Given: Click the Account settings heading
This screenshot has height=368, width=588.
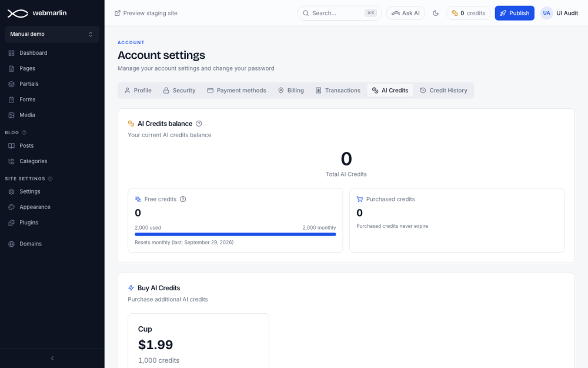Looking at the screenshot, I should click(161, 55).
